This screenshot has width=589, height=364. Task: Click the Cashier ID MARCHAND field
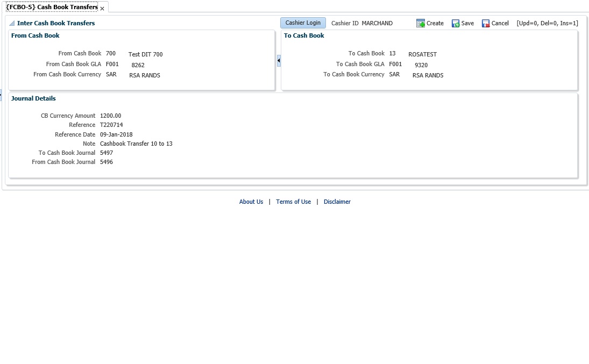[x=377, y=23]
